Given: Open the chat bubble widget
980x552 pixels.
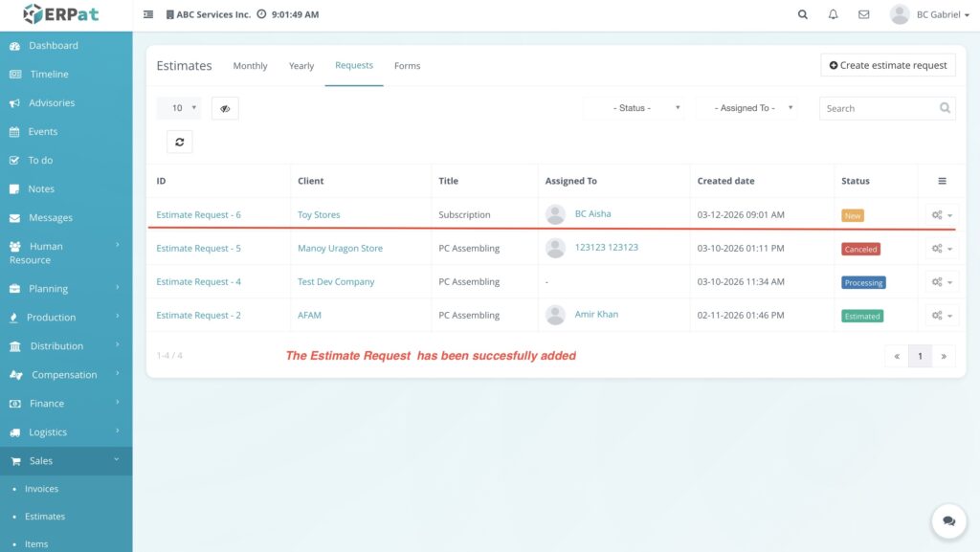Looking at the screenshot, I should click(948, 521).
